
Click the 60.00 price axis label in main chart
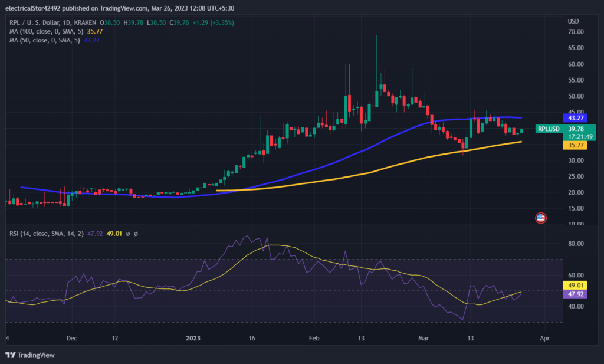pos(576,64)
